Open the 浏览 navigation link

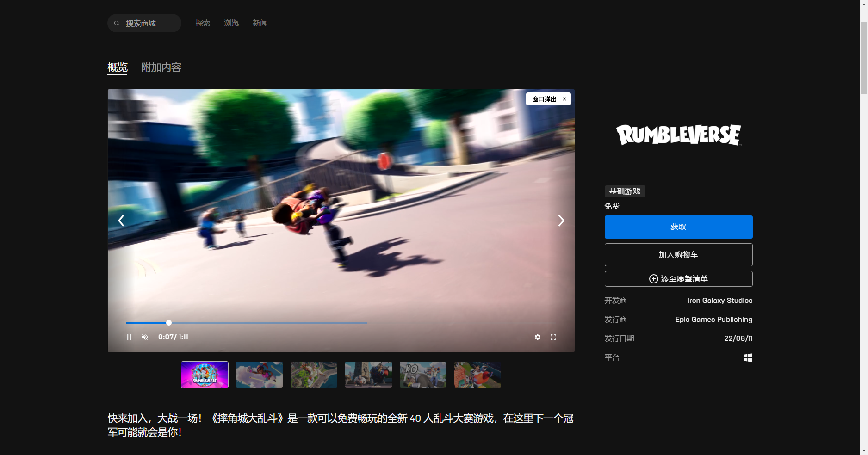231,23
